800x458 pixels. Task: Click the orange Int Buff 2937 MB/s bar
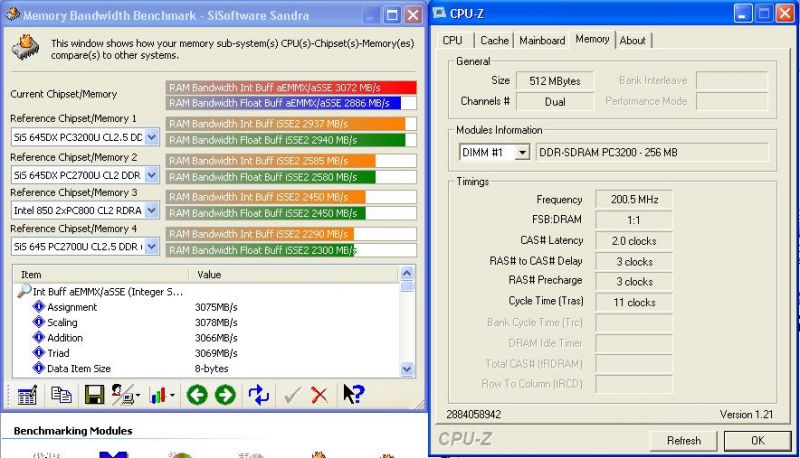pos(285,124)
